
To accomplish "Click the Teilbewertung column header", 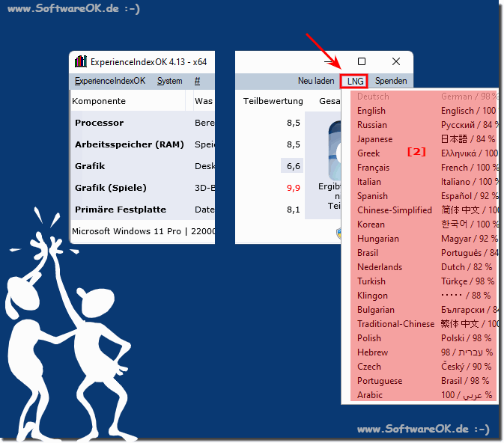I will (273, 101).
